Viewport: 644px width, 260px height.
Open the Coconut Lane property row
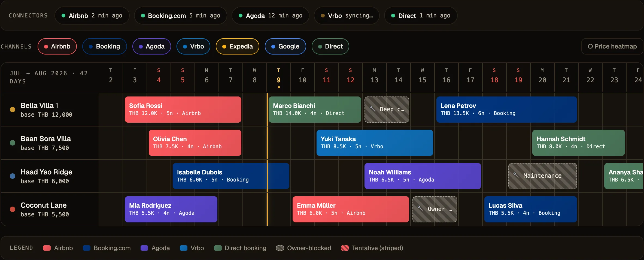click(50, 209)
